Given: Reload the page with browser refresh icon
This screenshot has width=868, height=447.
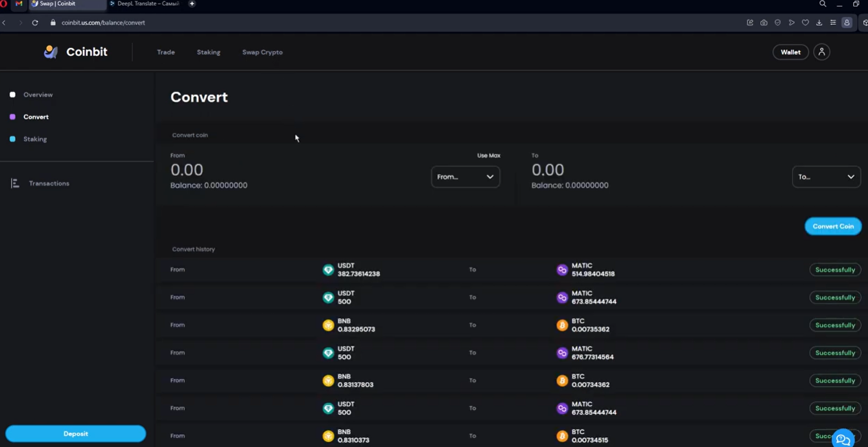Looking at the screenshot, I should [35, 23].
